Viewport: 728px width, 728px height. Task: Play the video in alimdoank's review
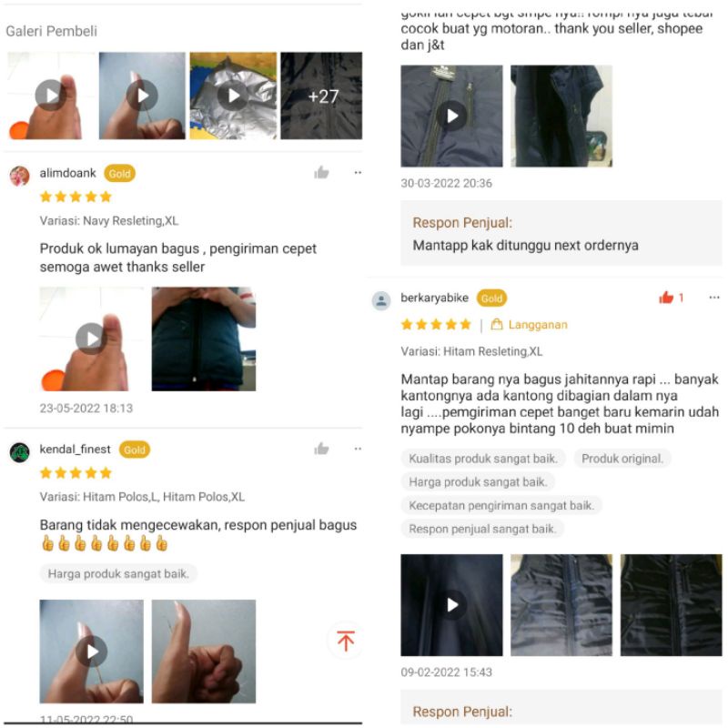click(x=91, y=339)
